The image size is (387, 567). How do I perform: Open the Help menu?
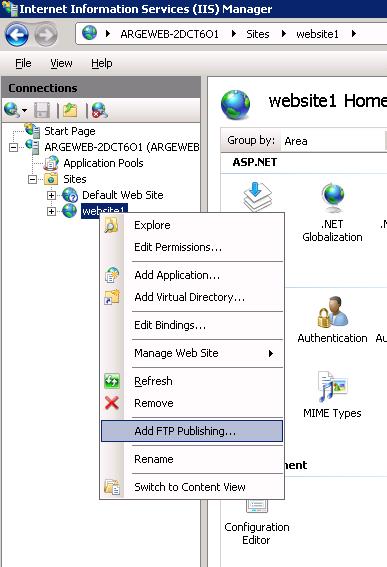(102, 63)
